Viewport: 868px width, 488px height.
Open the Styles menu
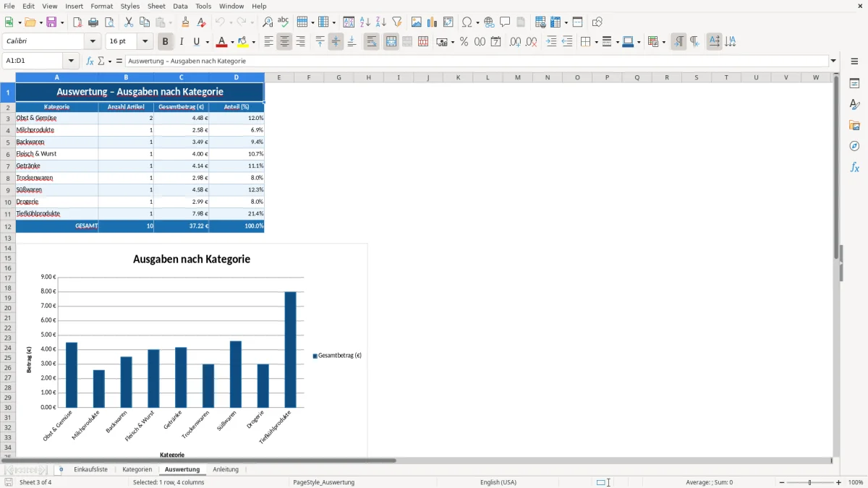[x=130, y=6]
